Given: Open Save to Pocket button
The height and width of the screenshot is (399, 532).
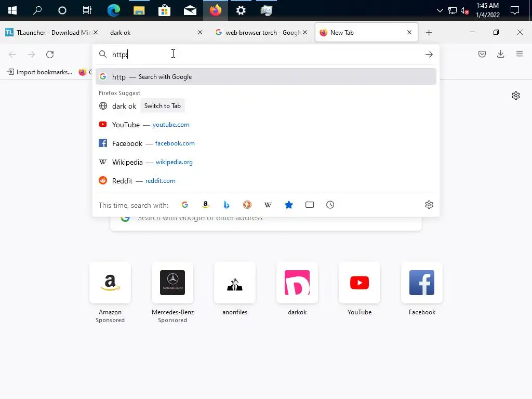Looking at the screenshot, I should 482,54.
